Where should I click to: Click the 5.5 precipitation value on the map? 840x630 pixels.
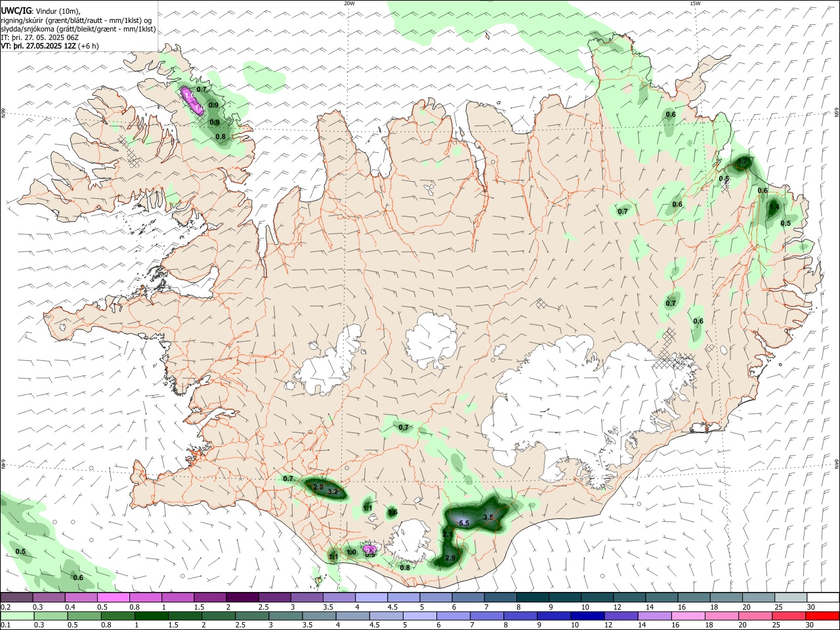[464, 523]
